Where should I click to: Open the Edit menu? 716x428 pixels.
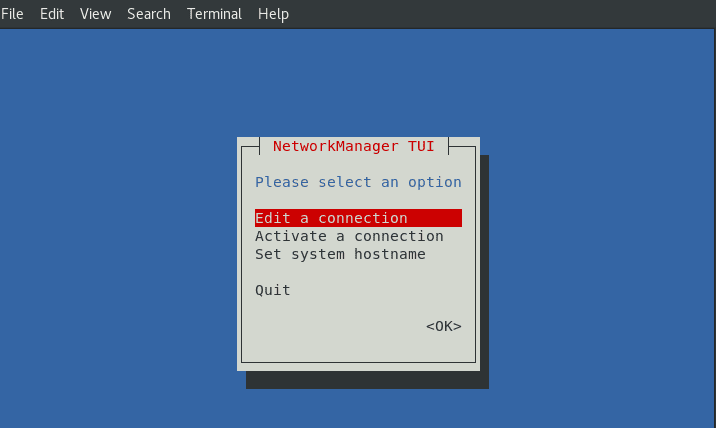(x=52, y=14)
